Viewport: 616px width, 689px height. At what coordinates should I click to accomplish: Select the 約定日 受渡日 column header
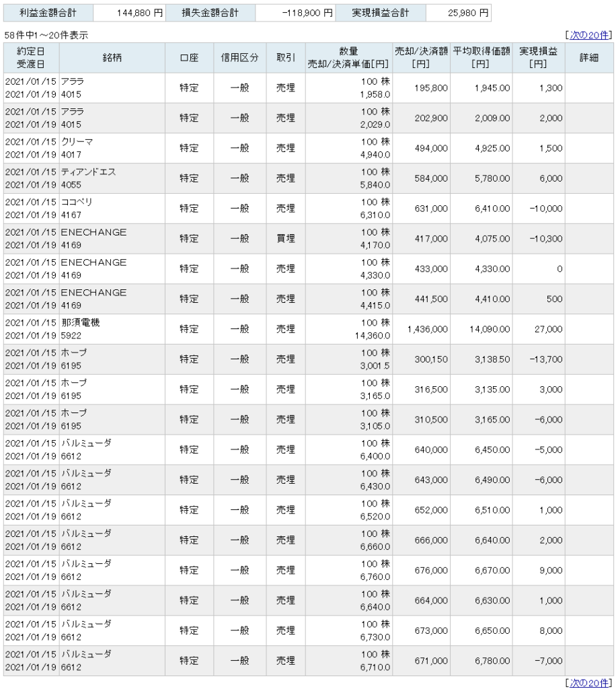coord(31,58)
